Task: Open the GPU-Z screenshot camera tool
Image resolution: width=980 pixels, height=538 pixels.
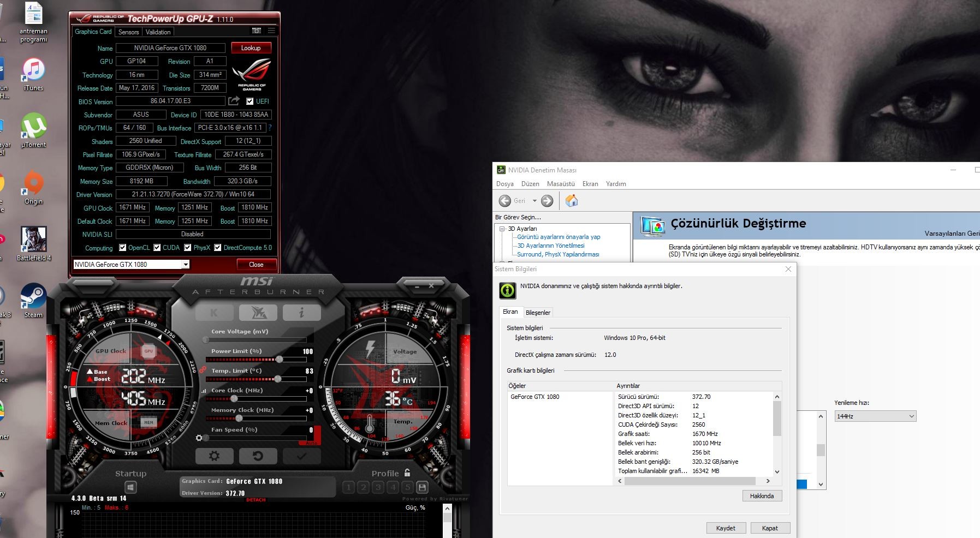Action: click(257, 31)
